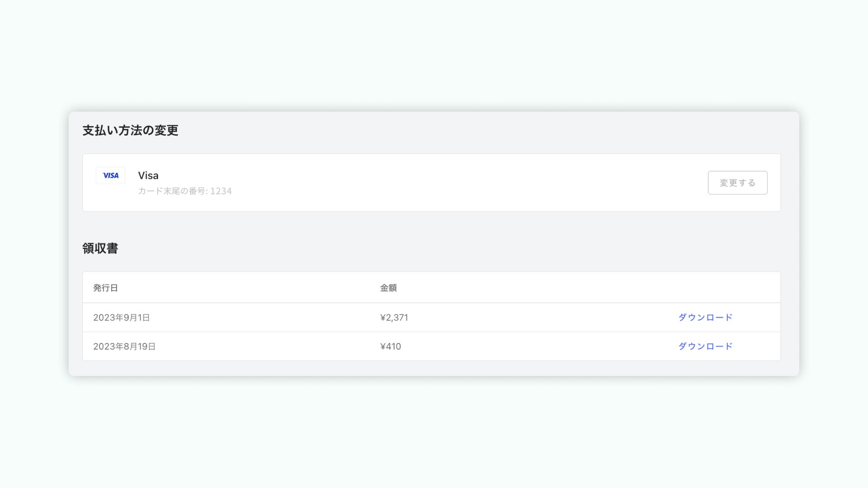The height and width of the screenshot is (488, 868).
Task: Click the card ending digits 1234
Action: tap(221, 191)
